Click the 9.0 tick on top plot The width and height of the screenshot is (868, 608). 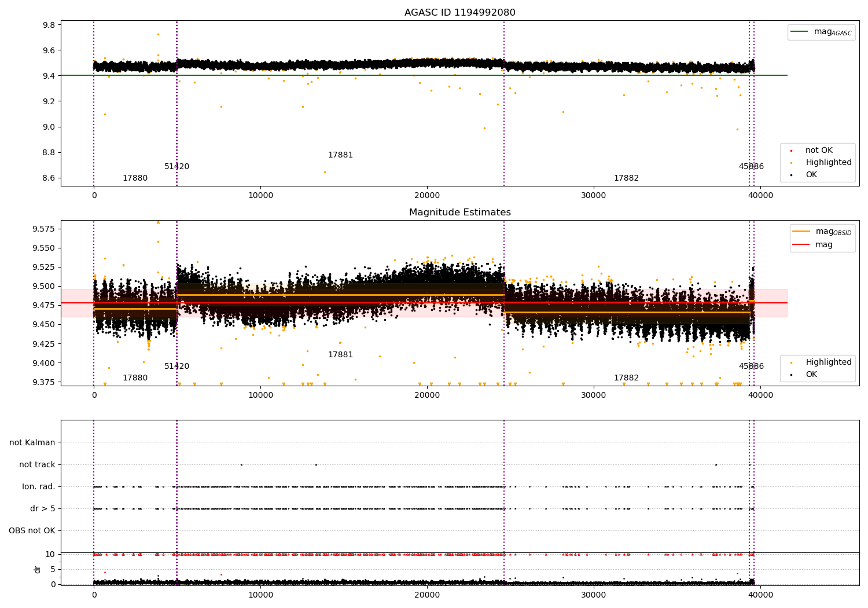coord(49,127)
